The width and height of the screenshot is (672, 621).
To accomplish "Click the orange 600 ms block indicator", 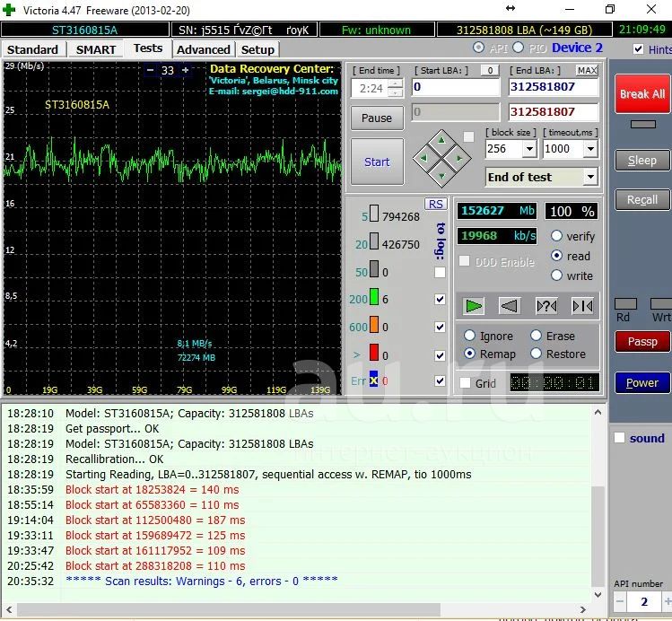I will (x=374, y=325).
